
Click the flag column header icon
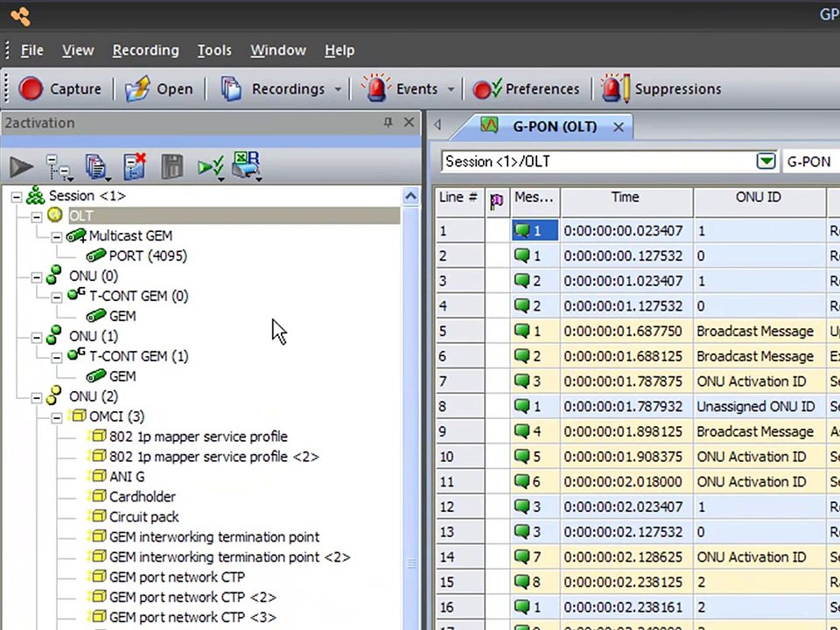(x=497, y=202)
